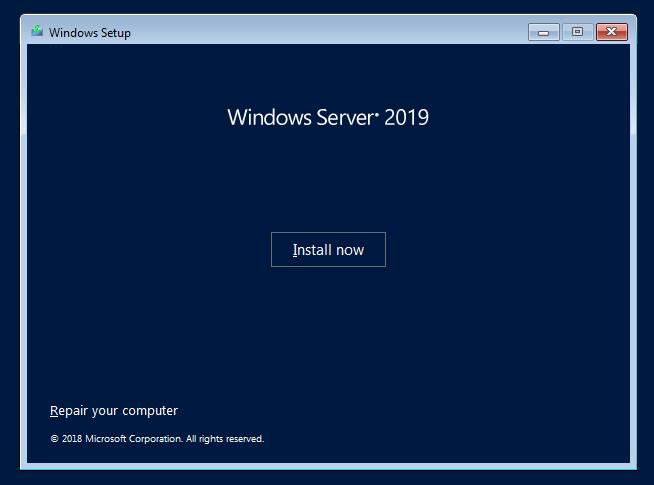Maximize the Windows Setup window
Image resolution: width=654 pixels, height=485 pixels.
click(578, 32)
